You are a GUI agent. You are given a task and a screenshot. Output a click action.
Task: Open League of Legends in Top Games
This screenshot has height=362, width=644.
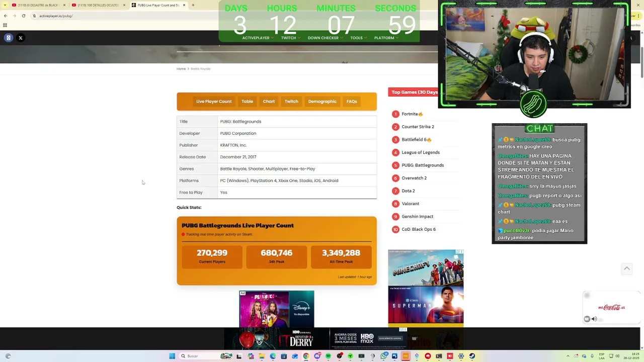421,152
